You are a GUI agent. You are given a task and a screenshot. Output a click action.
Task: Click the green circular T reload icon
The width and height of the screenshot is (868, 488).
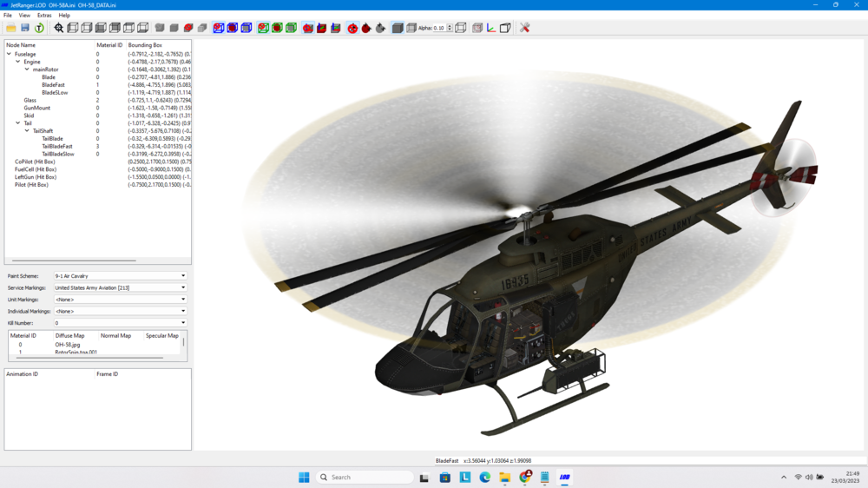pyautogui.click(x=39, y=28)
